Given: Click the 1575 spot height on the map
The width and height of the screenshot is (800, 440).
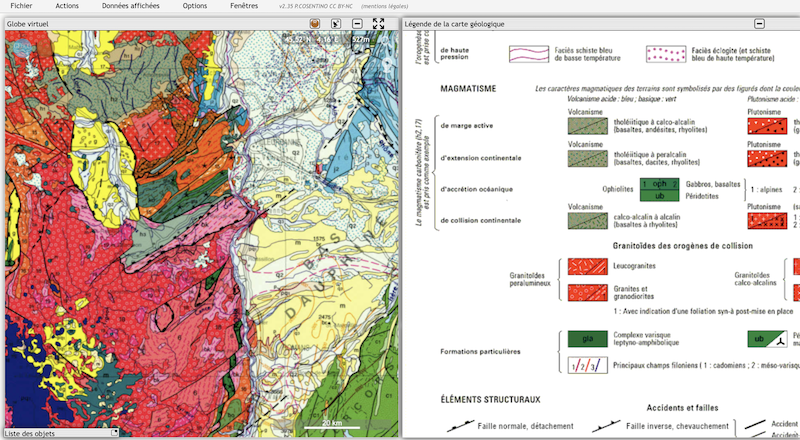Looking at the screenshot, I should (319, 239).
